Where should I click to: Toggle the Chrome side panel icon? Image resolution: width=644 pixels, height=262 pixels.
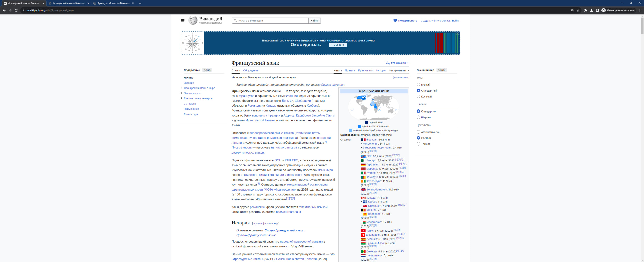point(597,10)
